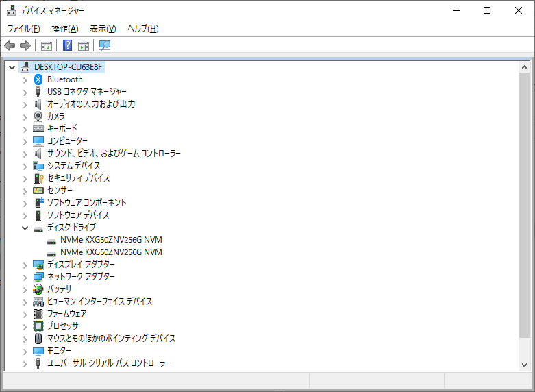Click the Bluetooth category icon
The width and height of the screenshot is (535, 392).
pos(38,79)
